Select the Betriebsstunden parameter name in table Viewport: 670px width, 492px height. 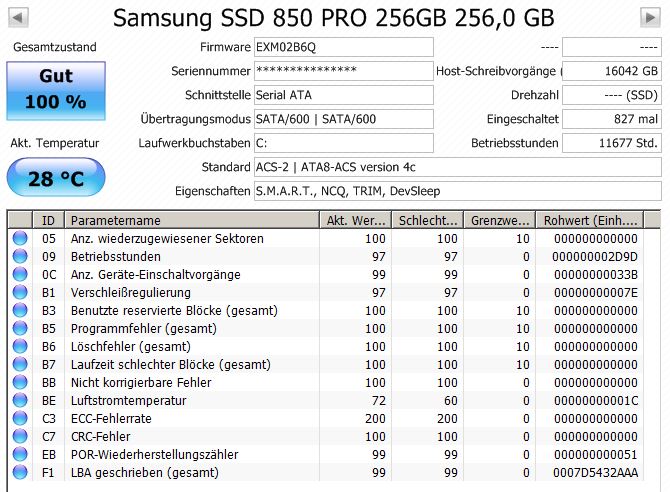click(116, 256)
